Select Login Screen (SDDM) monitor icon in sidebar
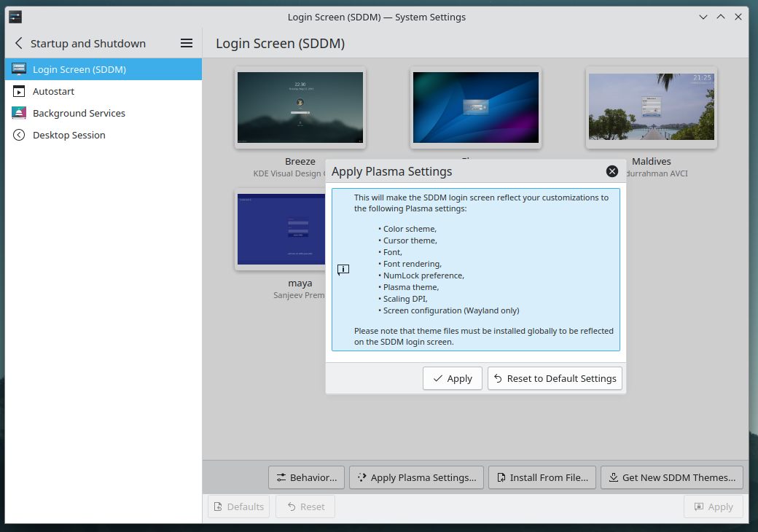The image size is (758, 532). [19, 69]
